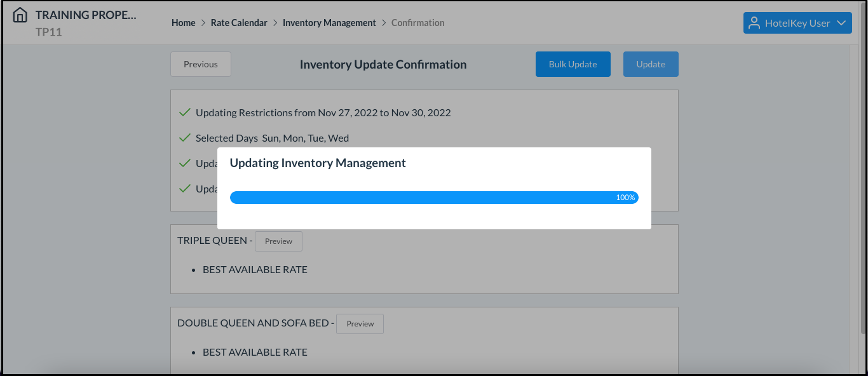
Task: Click the home icon beside TRAINING PROPERTY
Action: coord(20,14)
